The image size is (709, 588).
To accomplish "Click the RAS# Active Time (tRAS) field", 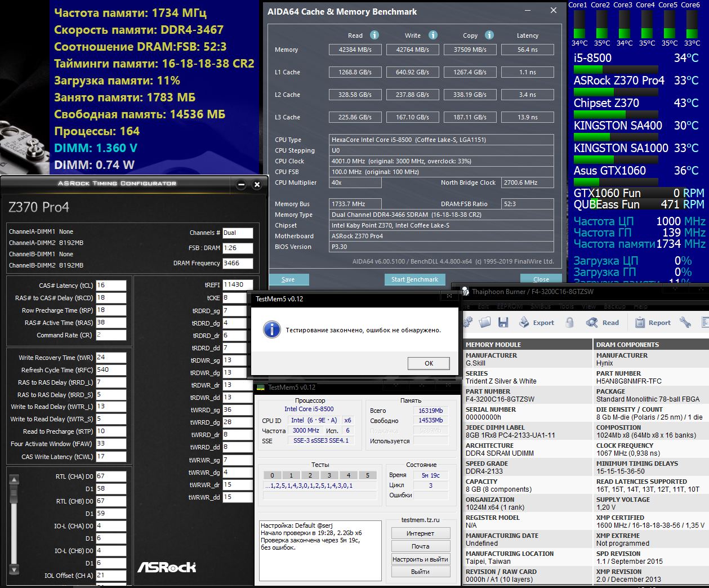I will click(111, 322).
